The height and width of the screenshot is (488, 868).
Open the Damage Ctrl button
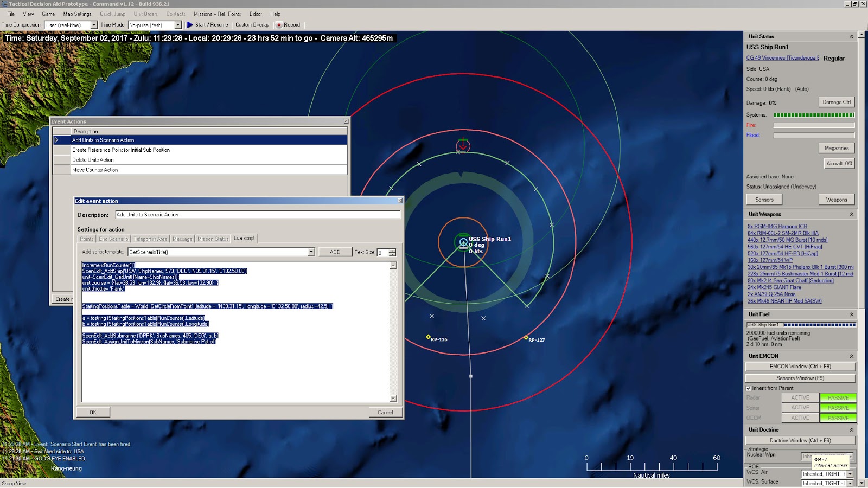coord(837,102)
